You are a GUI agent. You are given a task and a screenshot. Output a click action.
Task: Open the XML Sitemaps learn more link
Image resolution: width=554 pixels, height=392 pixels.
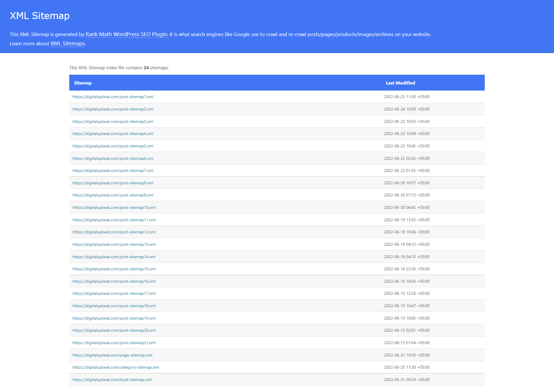[x=68, y=44]
